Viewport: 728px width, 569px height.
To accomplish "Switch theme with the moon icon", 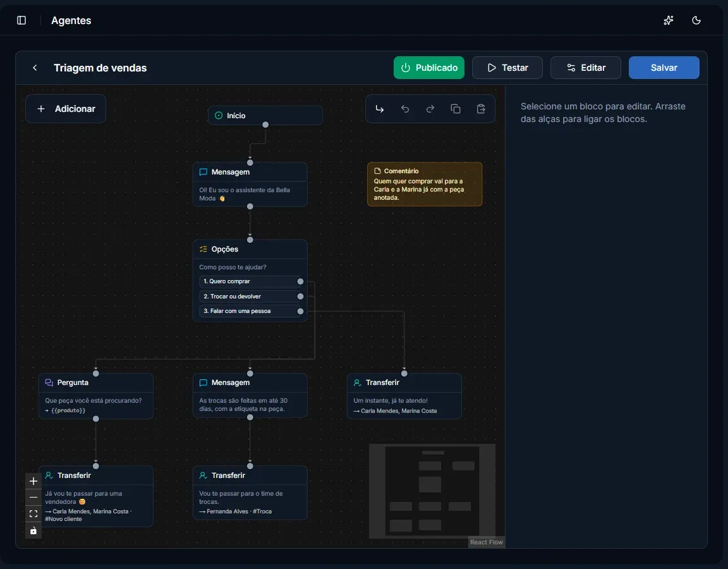I will (696, 20).
